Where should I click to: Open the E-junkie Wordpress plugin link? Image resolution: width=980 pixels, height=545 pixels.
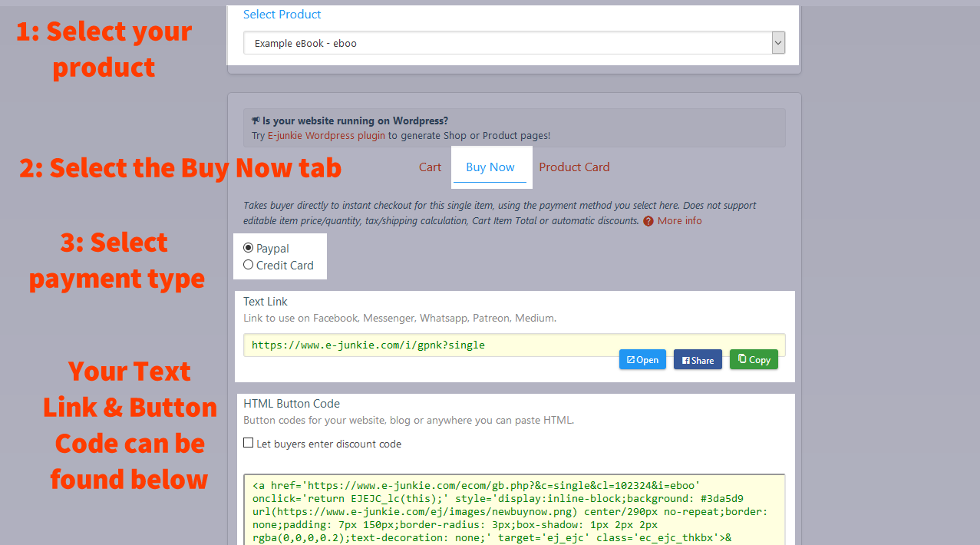(326, 136)
